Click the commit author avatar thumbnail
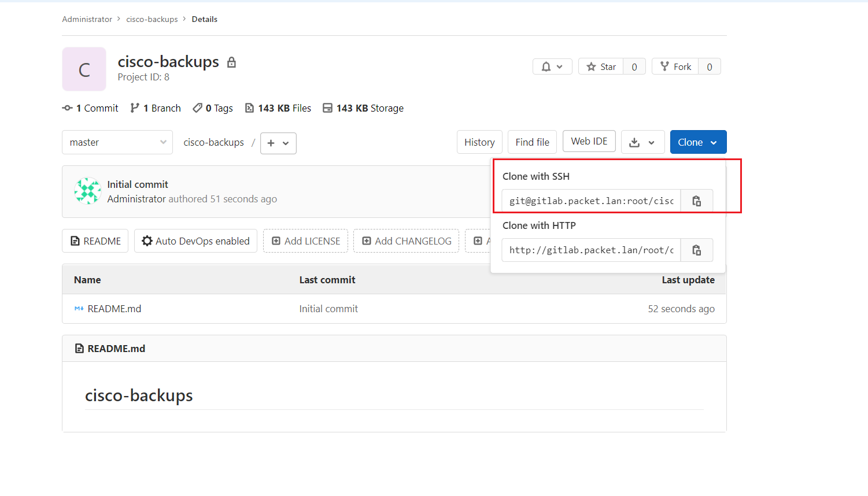 pyautogui.click(x=87, y=191)
